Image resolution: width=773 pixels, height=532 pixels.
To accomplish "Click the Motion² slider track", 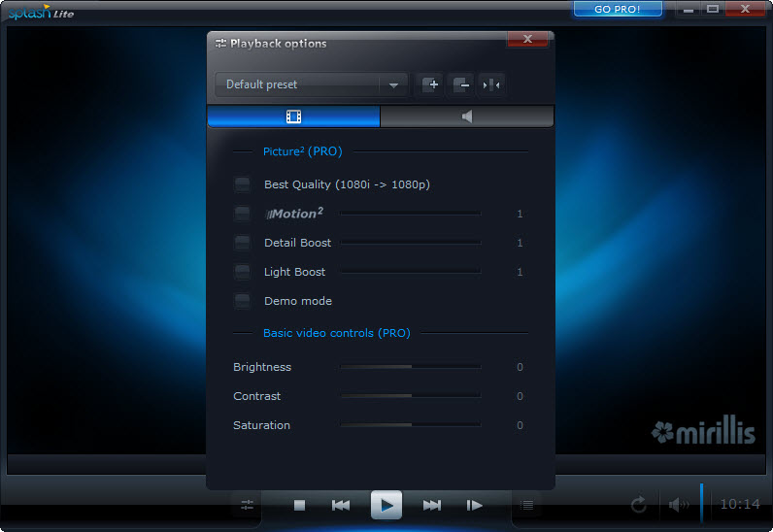I will (x=410, y=214).
